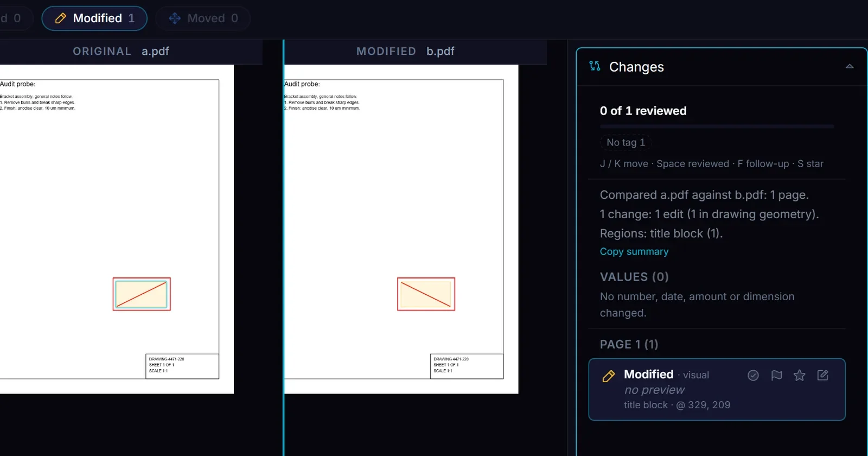868x456 pixels.
Task: Click the 'no preview' label
Action: (x=654, y=390)
